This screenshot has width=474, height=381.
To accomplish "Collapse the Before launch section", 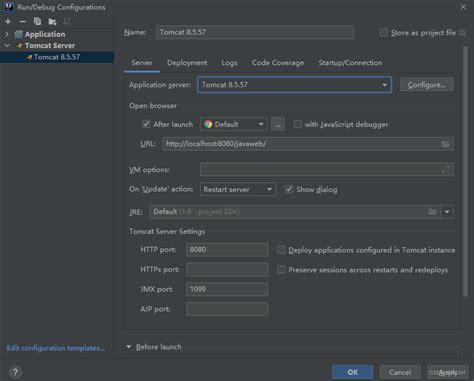I will tap(129, 347).
